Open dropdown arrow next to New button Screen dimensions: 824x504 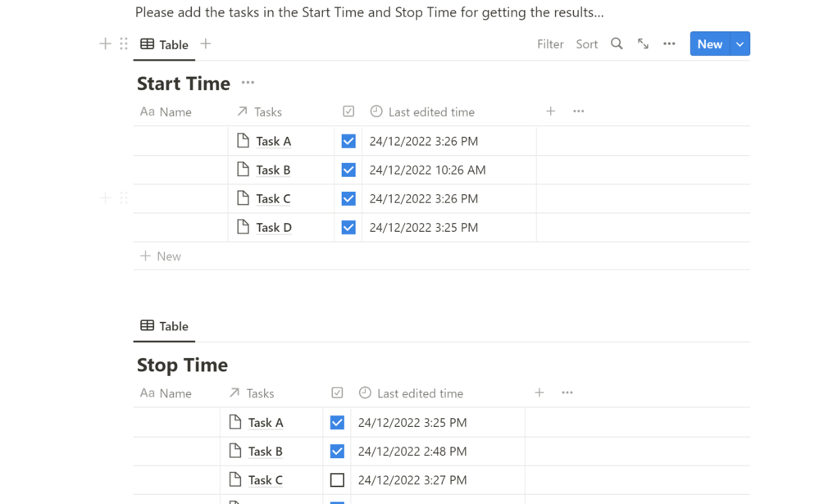tap(740, 44)
